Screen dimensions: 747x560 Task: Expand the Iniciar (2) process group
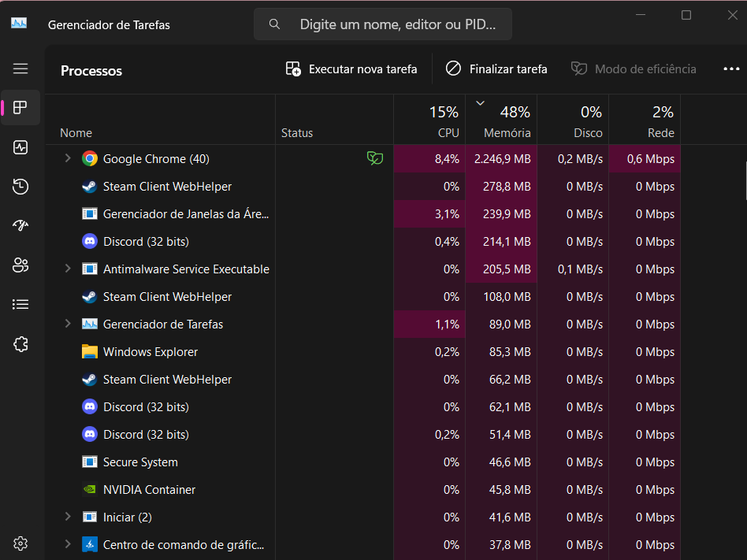coord(68,517)
